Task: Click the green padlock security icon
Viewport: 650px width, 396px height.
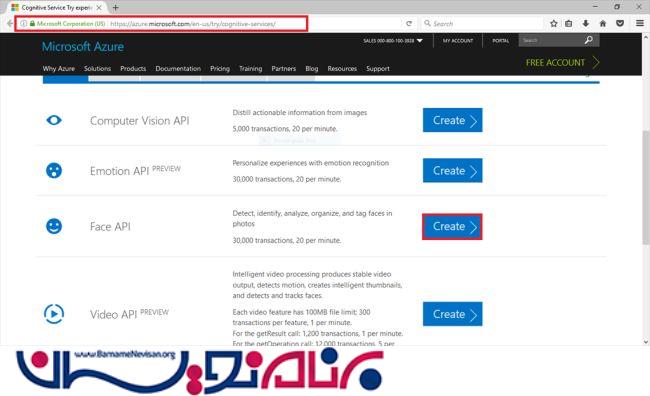Action: pos(32,24)
